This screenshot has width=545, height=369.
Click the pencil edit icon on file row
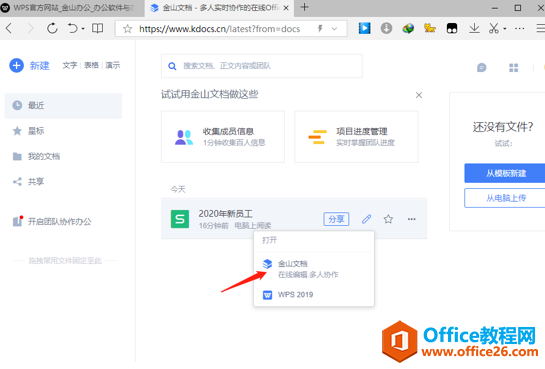(x=366, y=219)
